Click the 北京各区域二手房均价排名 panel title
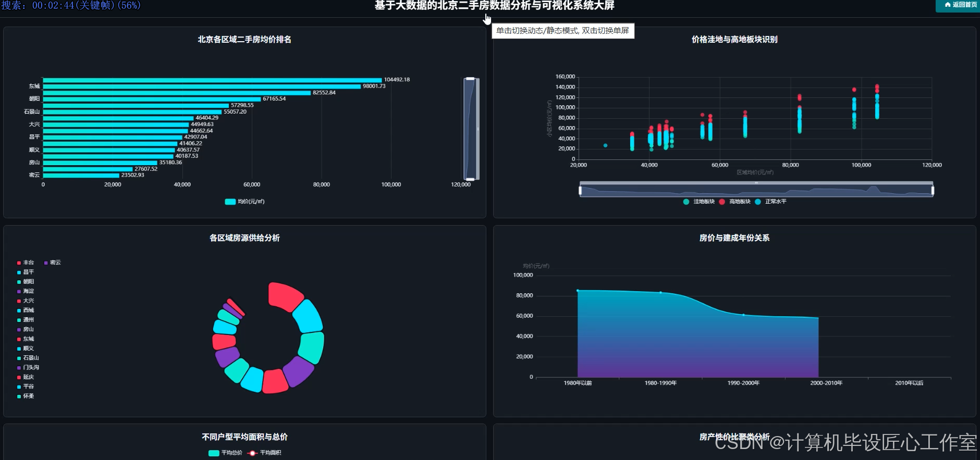This screenshot has width=980, height=460. click(244, 40)
